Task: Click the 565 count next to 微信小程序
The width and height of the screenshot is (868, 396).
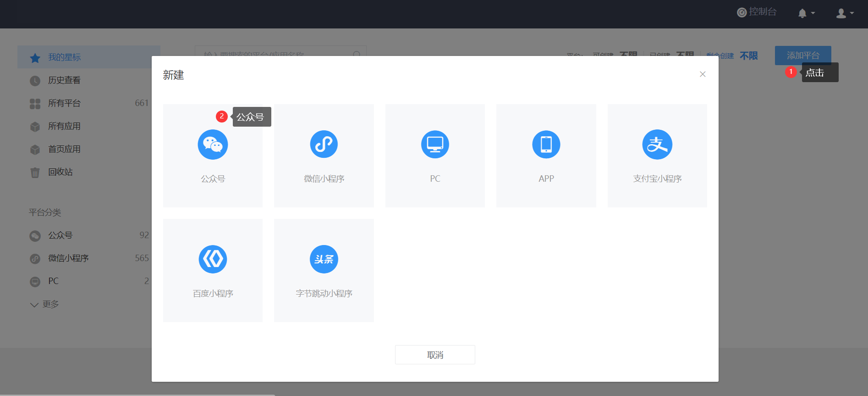Action: 142,258
